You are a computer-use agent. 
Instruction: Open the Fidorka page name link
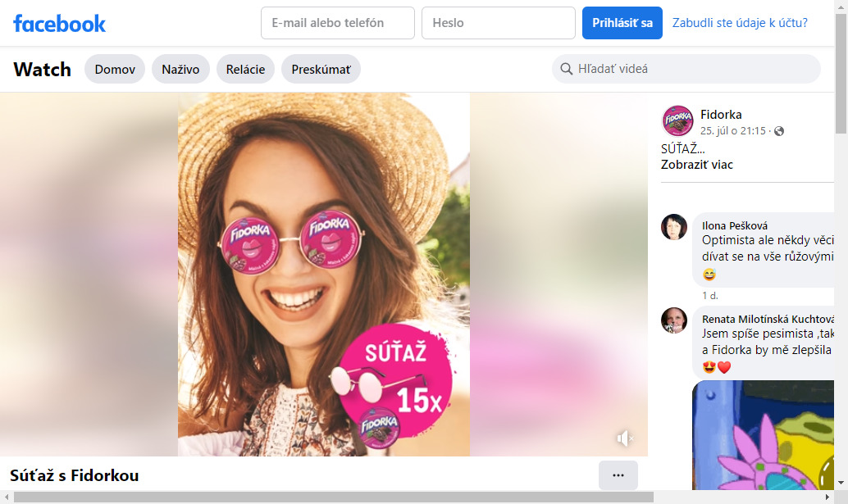[x=721, y=115]
